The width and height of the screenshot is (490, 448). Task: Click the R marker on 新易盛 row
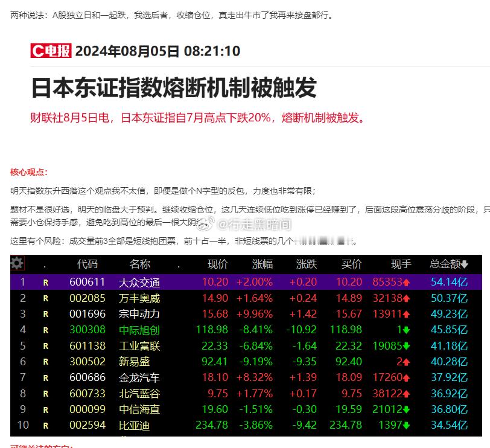46,362
